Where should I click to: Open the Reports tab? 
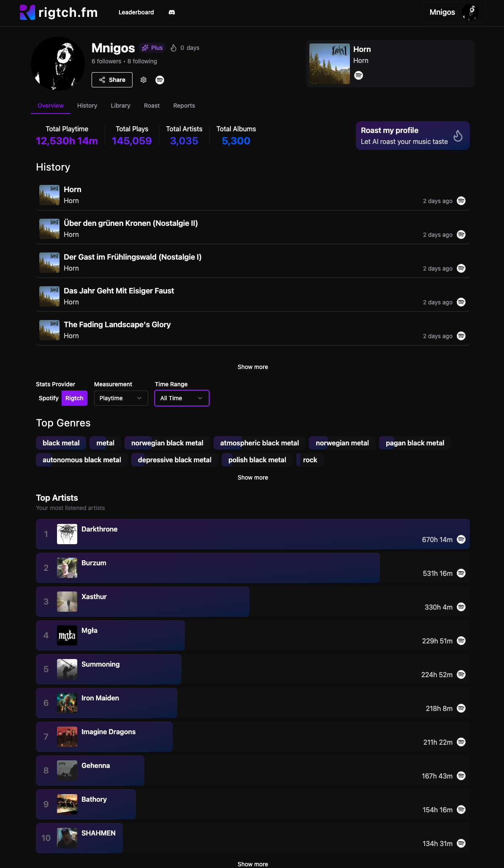(184, 106)
